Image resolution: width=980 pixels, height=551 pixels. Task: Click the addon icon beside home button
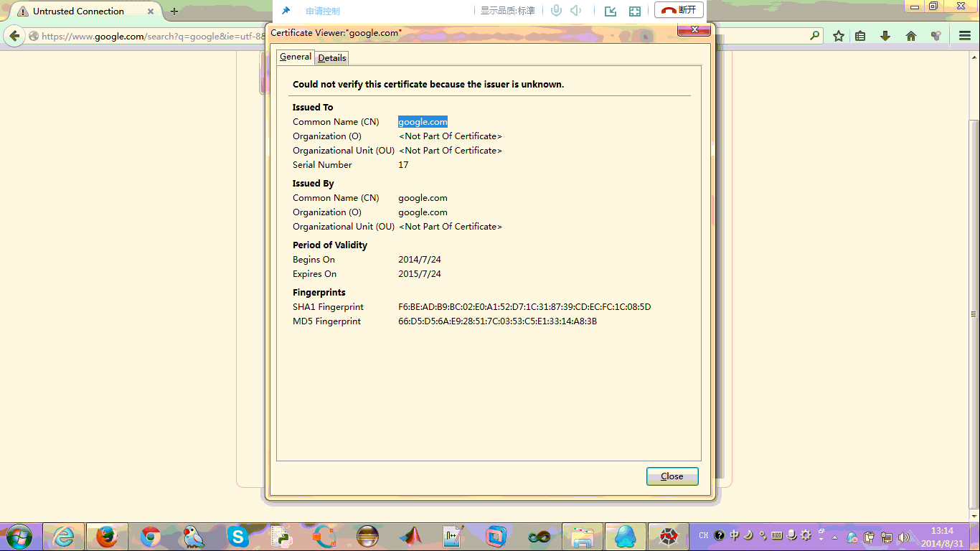click(x=936, y=36)
